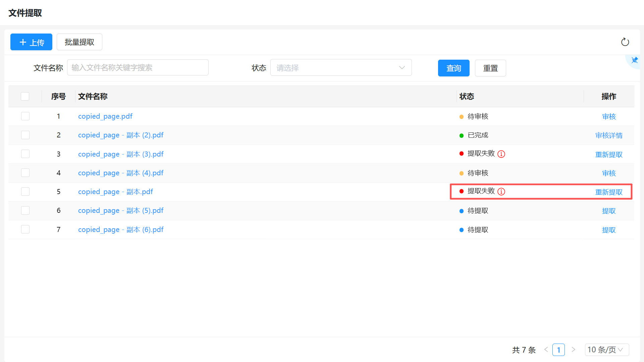
Task: Toggle the select-all header checkbox
Action: coord(25,97)
